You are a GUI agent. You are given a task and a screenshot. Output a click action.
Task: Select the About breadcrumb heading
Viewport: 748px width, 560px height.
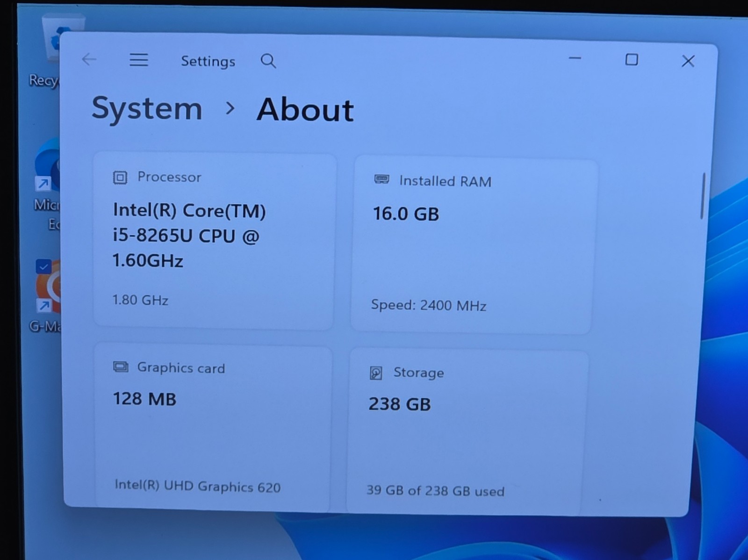(305, 110)
